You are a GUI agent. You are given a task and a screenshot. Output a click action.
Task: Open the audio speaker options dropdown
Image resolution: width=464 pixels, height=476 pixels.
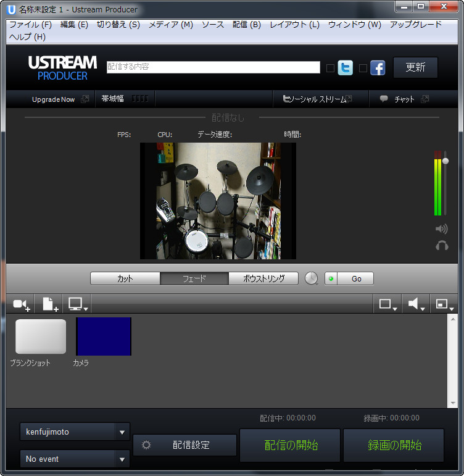coord(416,304)
